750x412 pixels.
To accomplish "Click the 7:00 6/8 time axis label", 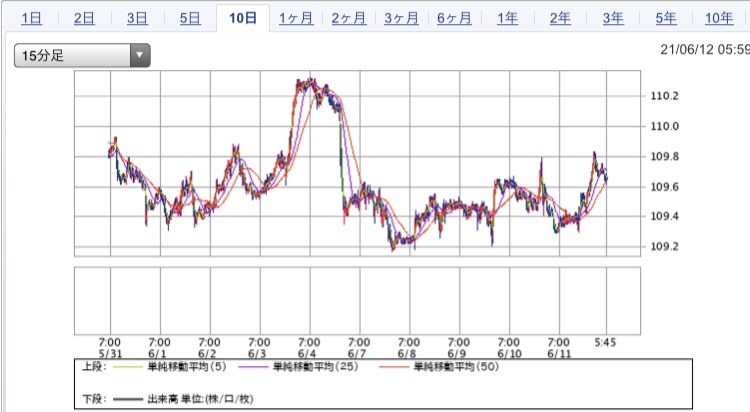I will click(x=409, y=348).
